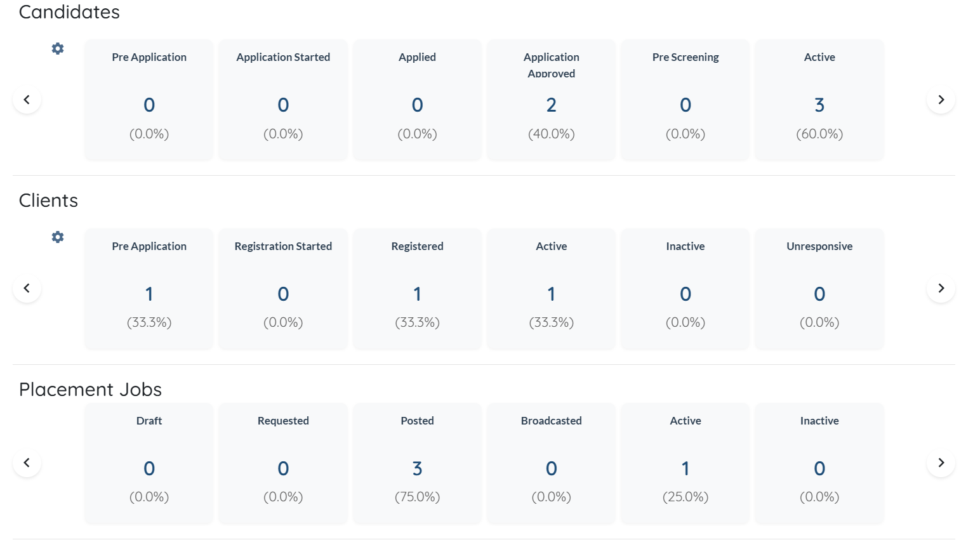Click the Clients Unresponsive card
The image size is (980, 540).
point(819,289)
